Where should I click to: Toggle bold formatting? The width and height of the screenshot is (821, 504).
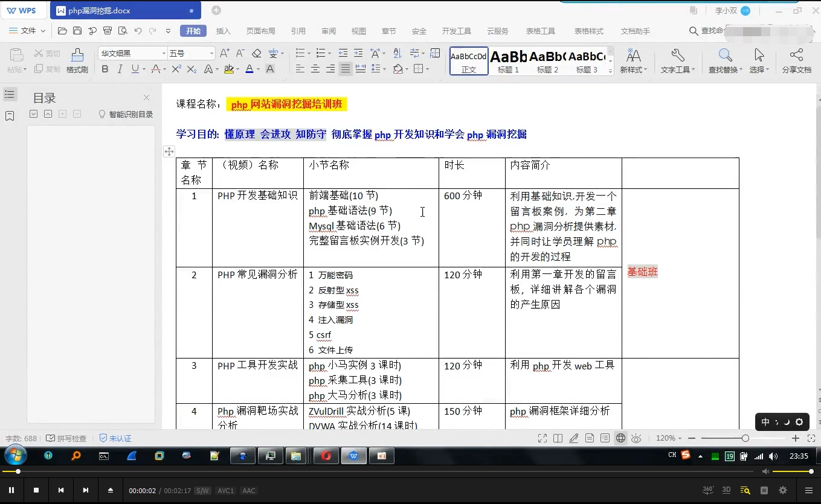tap(105, 69)
